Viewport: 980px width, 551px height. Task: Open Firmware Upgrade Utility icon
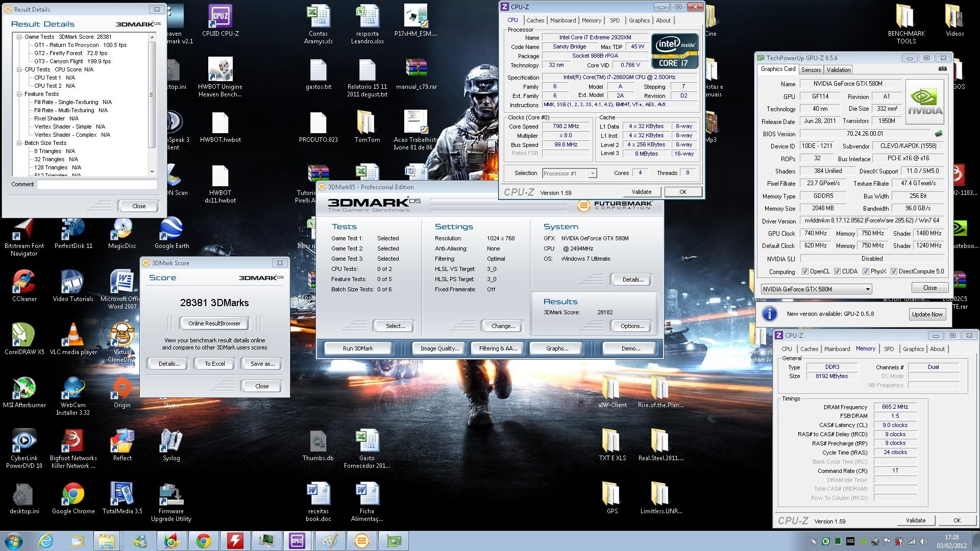coord(171,502)
